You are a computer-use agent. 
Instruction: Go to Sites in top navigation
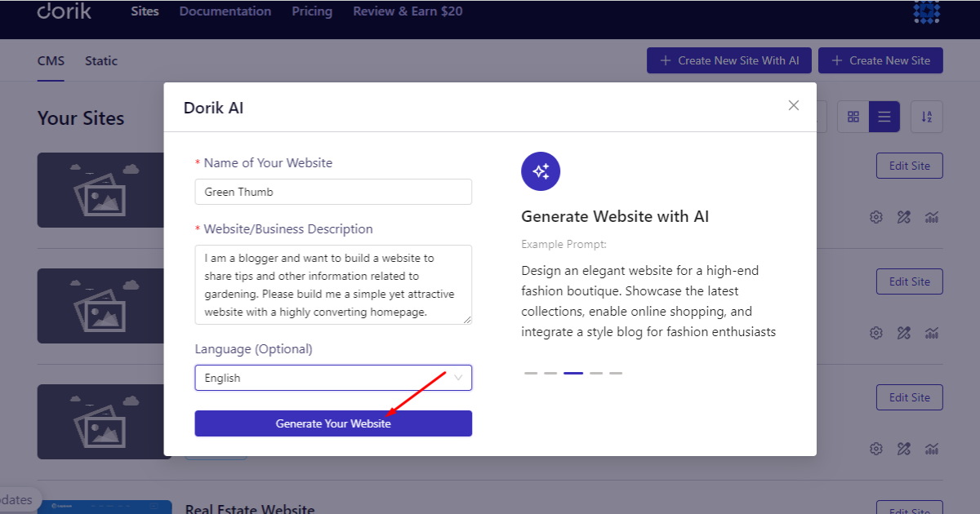(x=145, y=11)
